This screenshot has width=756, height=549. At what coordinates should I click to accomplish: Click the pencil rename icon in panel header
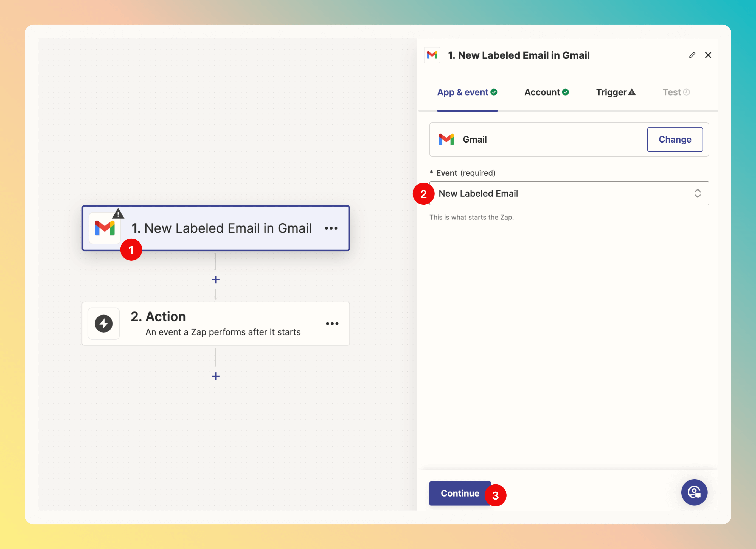coord(692,55)
